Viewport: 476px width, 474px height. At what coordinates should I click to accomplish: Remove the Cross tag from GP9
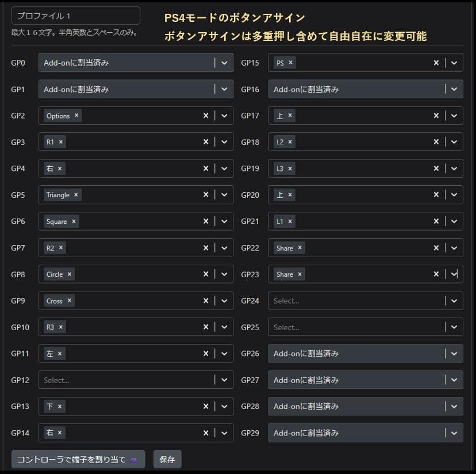point(69,301)
